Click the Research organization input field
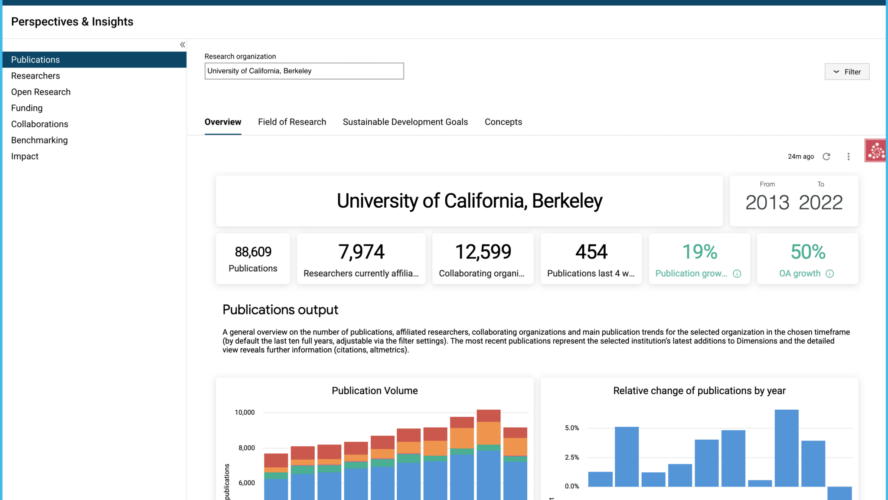This screenshot has height=500, width=888. (304, 71)
